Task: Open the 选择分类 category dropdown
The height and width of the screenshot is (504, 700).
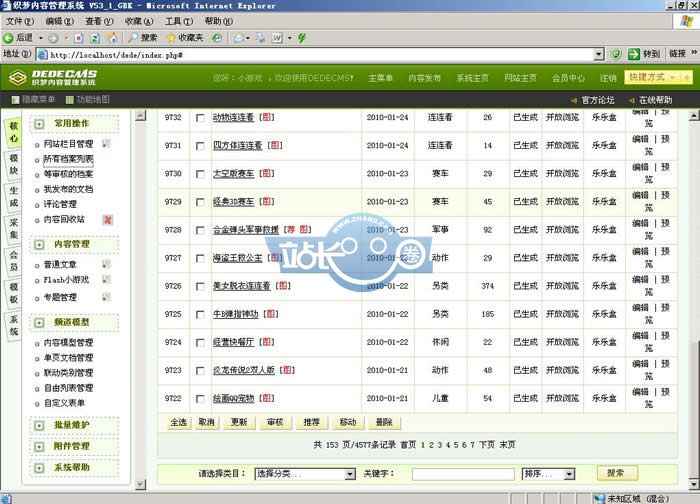Action: coord(305,474)
